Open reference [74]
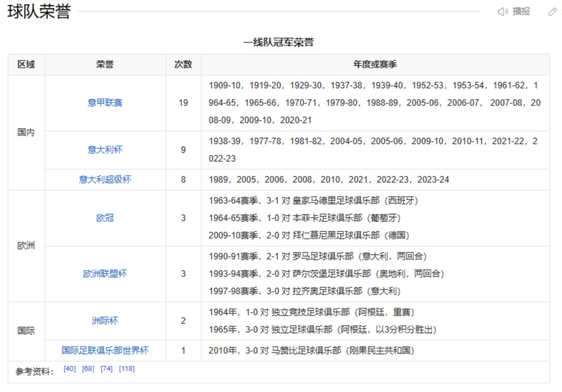This screenshot has width=562, height=392. coord(106,369)
